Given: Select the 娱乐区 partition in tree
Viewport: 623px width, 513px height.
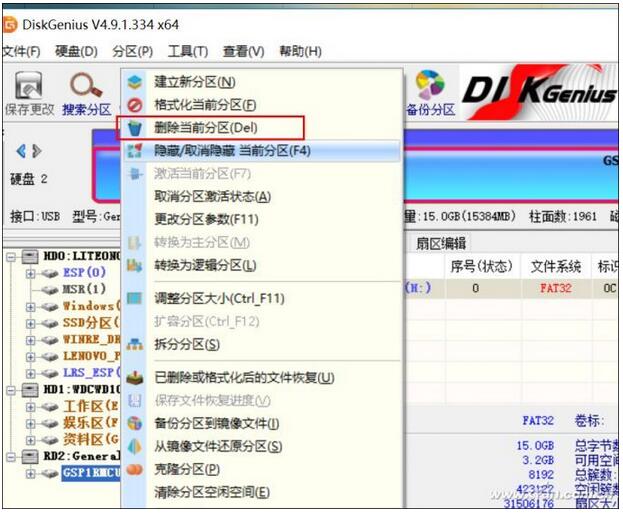Looking at the screenshot, I should pos(91,423).
